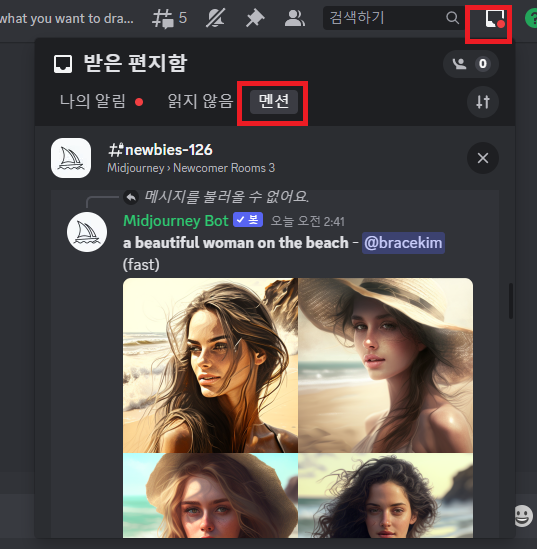The height and width of the screenshot is (549, 537).
Task: Dismiss the newbies-126 mention with X
Action: (483, 158)
